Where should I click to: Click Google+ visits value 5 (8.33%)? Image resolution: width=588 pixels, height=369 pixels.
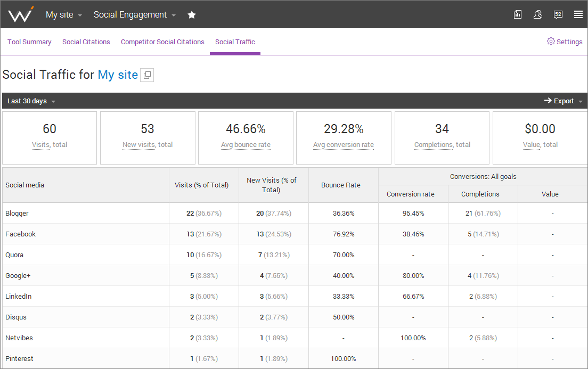tap(204, 276)
